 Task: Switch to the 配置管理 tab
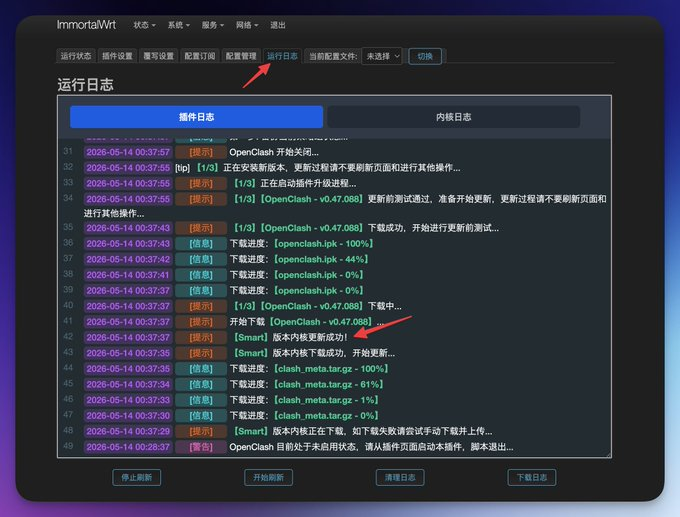click(x=241, y=56)
